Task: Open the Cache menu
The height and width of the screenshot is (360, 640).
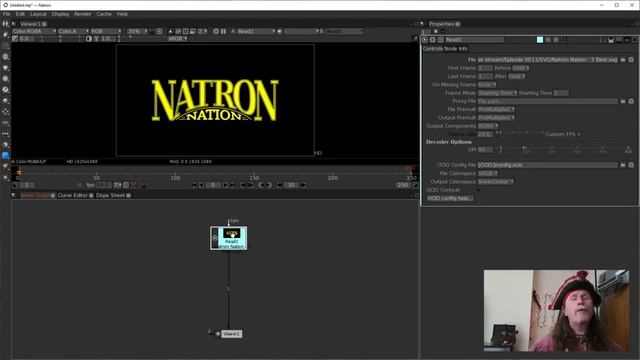Action: tap(104, 14)
